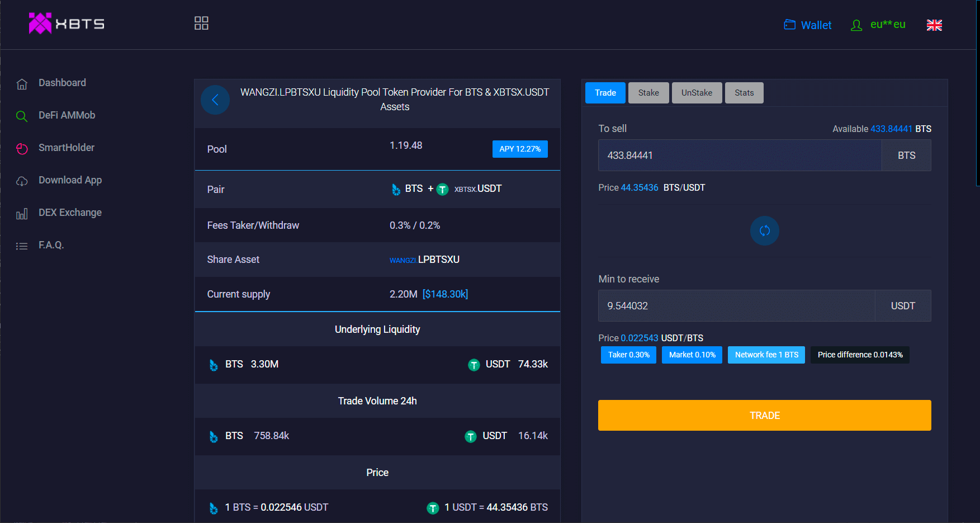Click the BTS icon in Pair row
Image resolution: width=980 pixels, height=523 pixels.
click(x=396, y=190)
